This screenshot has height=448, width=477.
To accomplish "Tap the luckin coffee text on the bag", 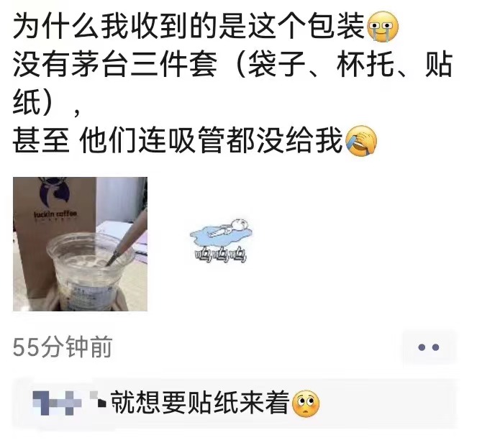I will 55,214.
